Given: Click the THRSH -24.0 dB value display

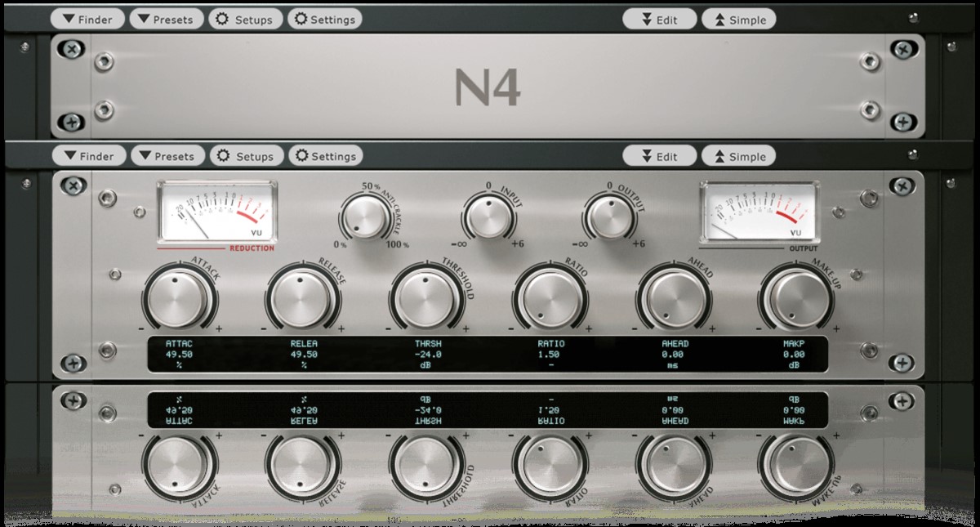Looking at the screenshot, I should (428, 355).
